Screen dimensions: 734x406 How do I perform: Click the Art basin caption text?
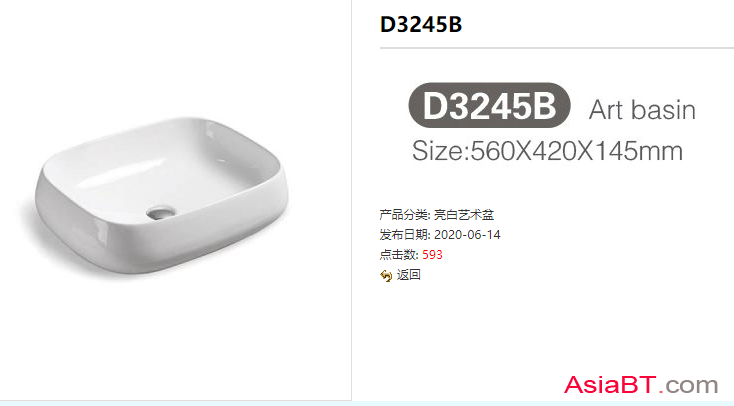pyautogui.click(x=642, y=110)
